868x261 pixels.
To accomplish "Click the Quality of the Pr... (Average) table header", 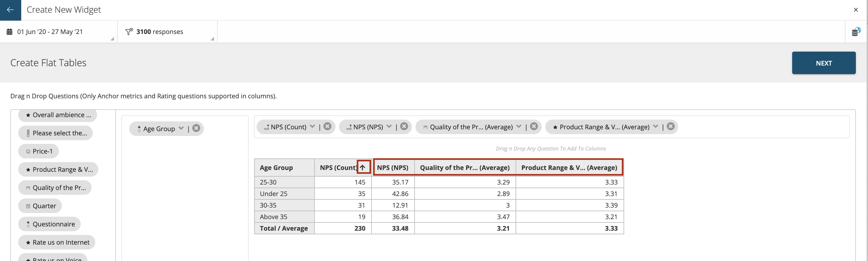I will point(465,168).
